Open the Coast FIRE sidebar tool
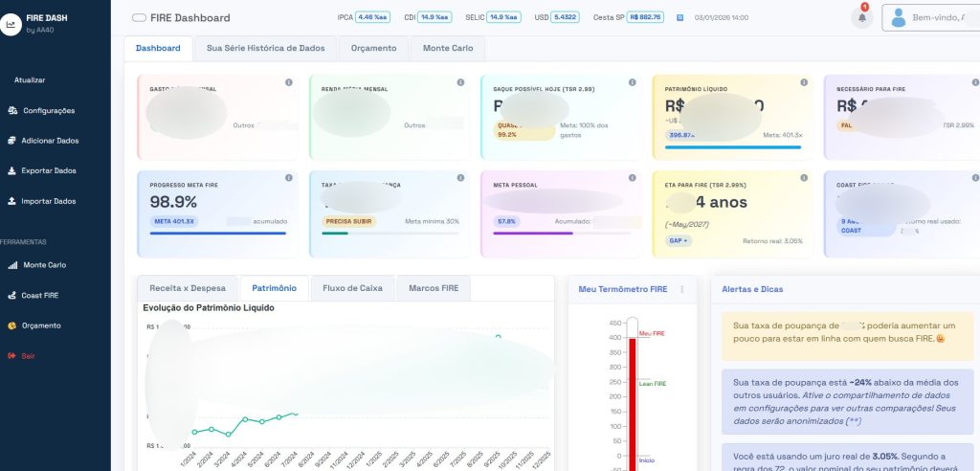This screenshot has width=980, height=471. point(39,296)
